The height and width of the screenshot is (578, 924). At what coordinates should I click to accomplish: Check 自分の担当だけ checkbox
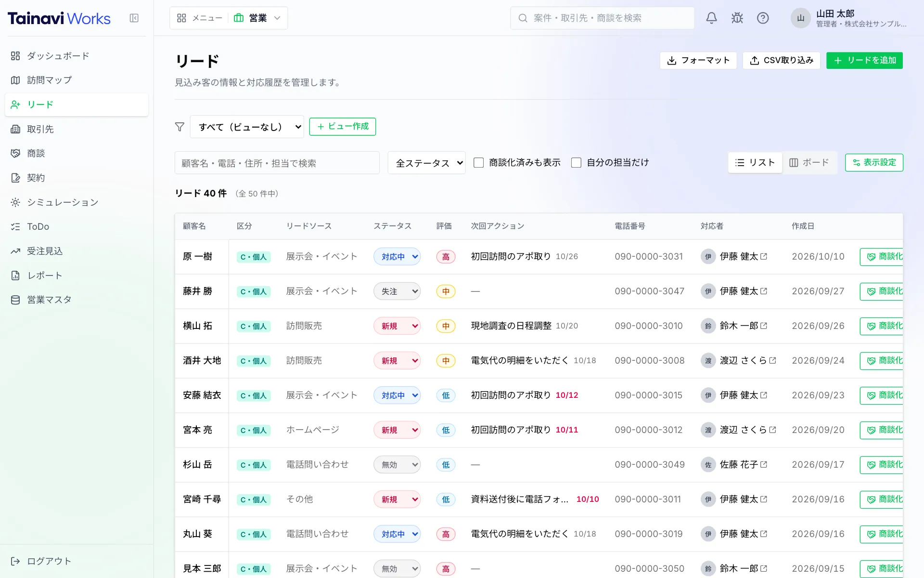coord(576,163)
